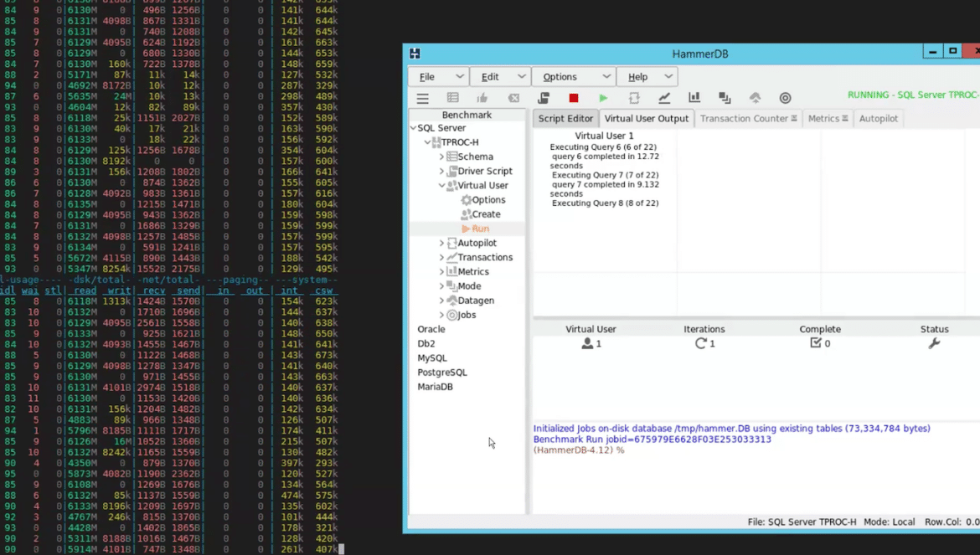This screenshot has width=980, height=555.
Task: Click the Benchmark panel header
Action: click(x=467, y=115)
